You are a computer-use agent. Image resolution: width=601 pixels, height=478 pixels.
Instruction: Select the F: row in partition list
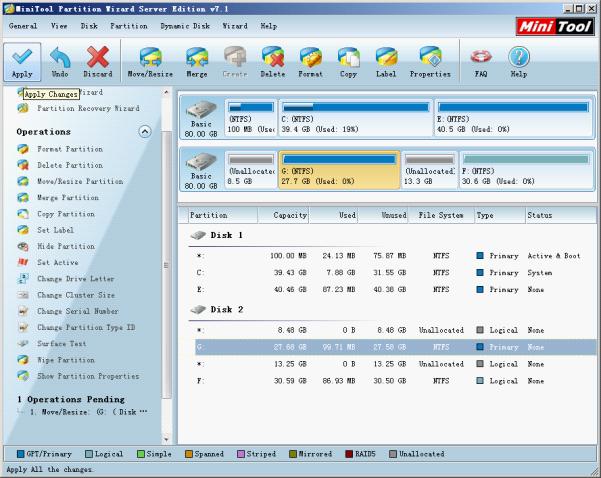point(395,381)
